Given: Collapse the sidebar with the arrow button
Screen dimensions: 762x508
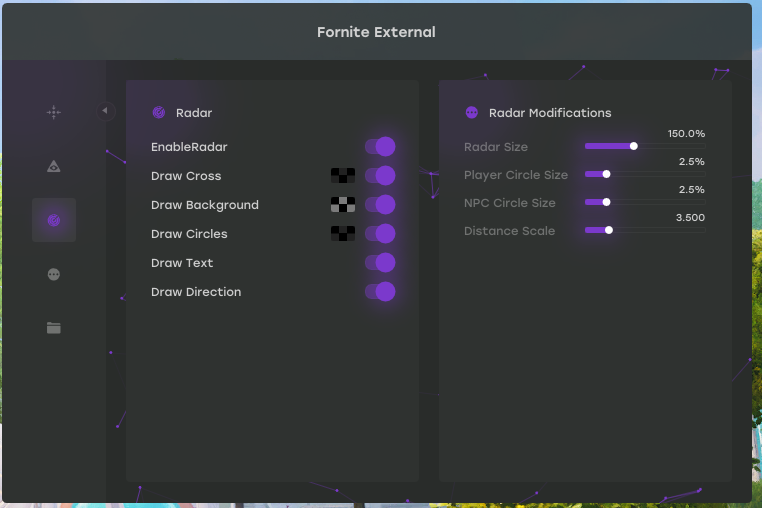Looking at the screenshot, I should pos(105,111).
